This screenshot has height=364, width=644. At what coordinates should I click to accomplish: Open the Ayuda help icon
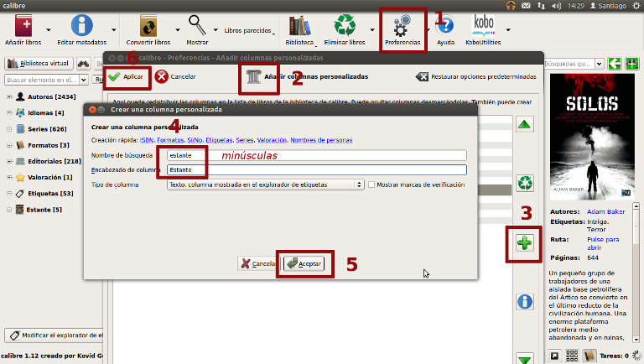445,27
